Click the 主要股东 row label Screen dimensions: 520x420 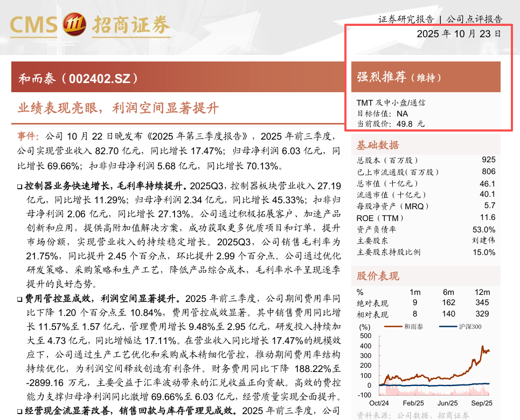[x=372, y=240]
